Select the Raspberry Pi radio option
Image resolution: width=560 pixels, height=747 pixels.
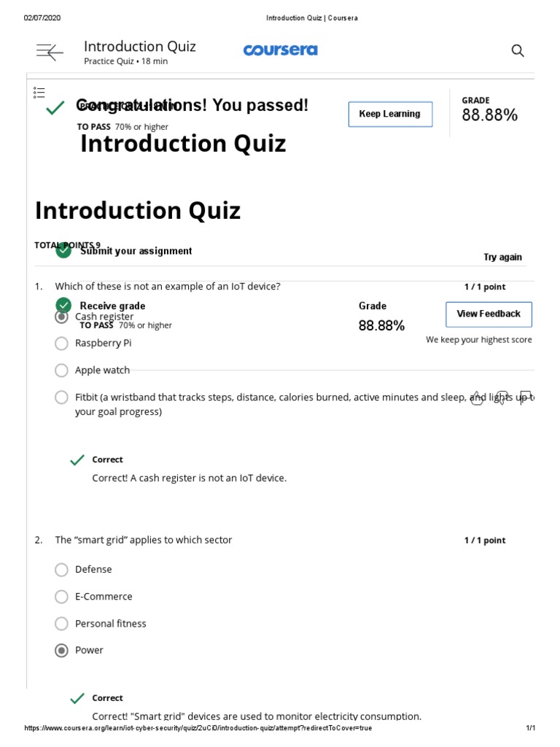[x=62, y=343]
